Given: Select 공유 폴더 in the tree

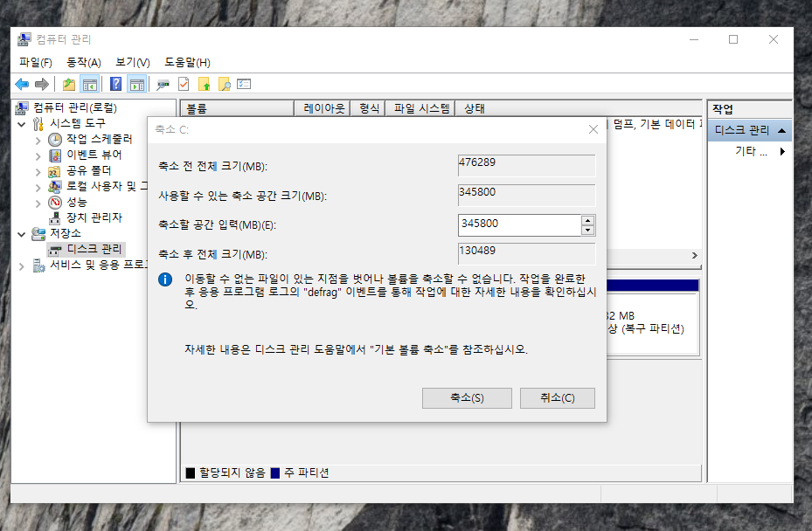Looking at the screenshot, I should click(x=88, y=170).
